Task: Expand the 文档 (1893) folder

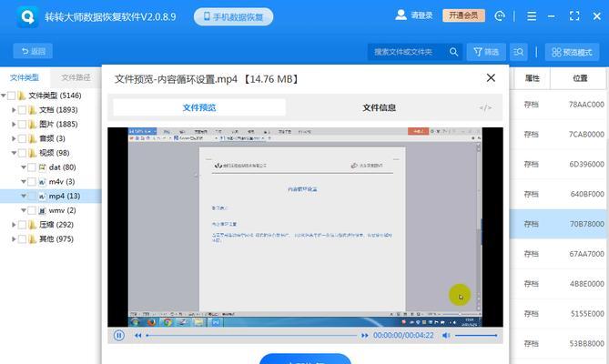Action: click(x=14, y=110)
